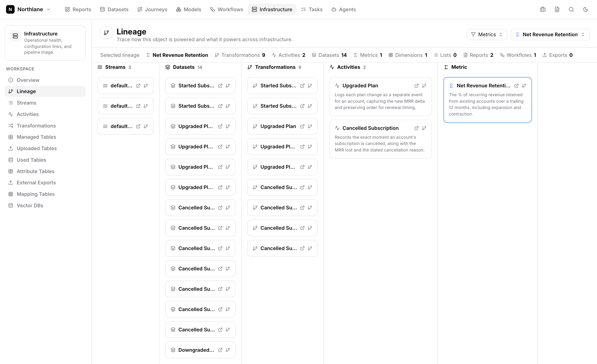Click Lists 0 in lineage summary bar
This screenshot has width=597, height=364.
[445, 55]
